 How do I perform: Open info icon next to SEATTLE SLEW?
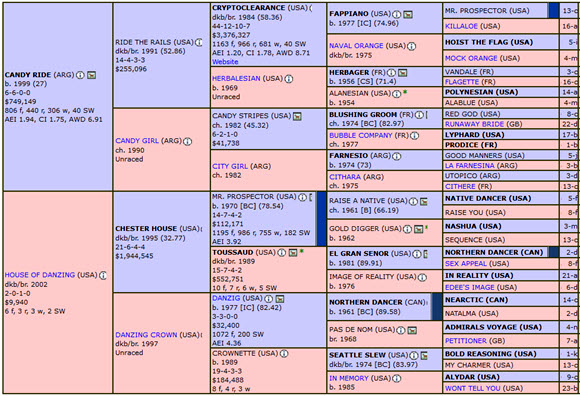pos(414,355)
